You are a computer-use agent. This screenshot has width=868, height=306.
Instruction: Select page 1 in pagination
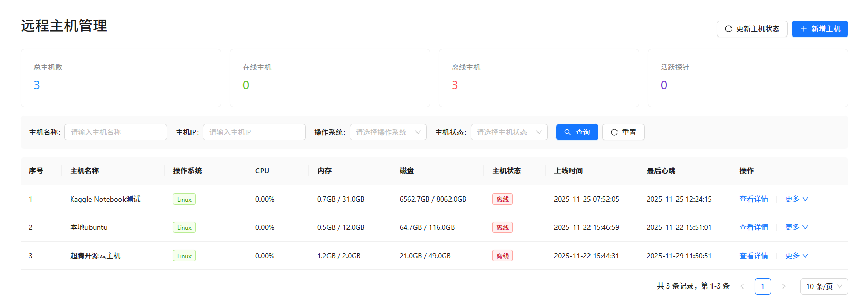click(x=762, y=286)
